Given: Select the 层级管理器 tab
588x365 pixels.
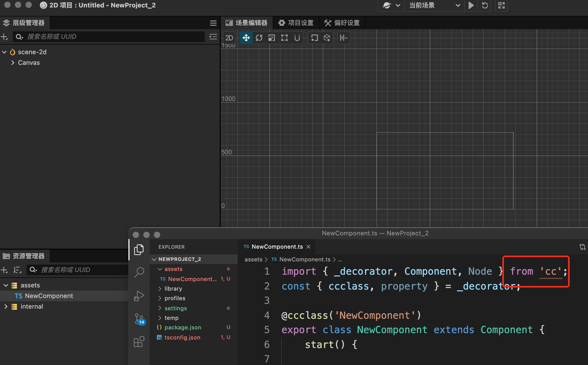Looking at the screenshot, I should 25,23.
